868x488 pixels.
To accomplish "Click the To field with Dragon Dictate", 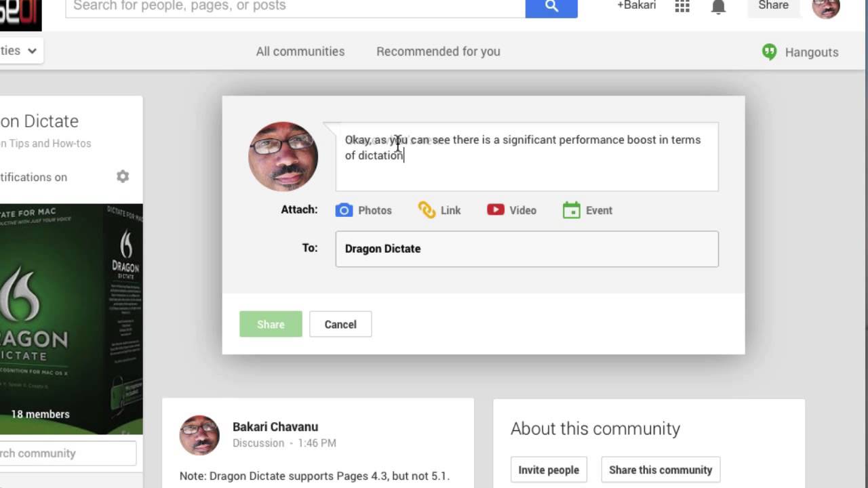I will click(527, 249).
